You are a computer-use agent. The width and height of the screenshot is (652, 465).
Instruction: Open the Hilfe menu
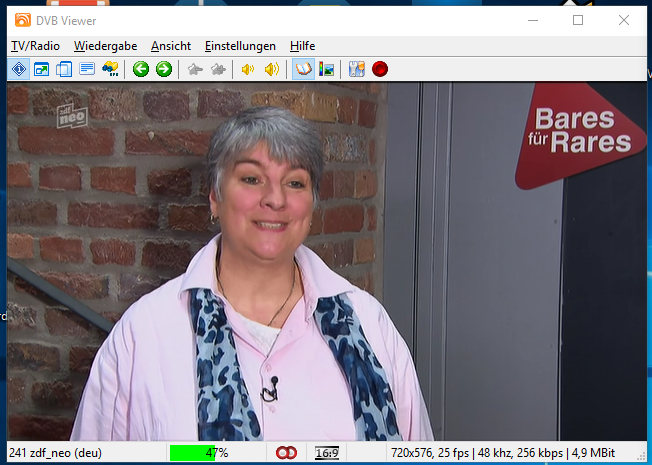tap(302, 46)
